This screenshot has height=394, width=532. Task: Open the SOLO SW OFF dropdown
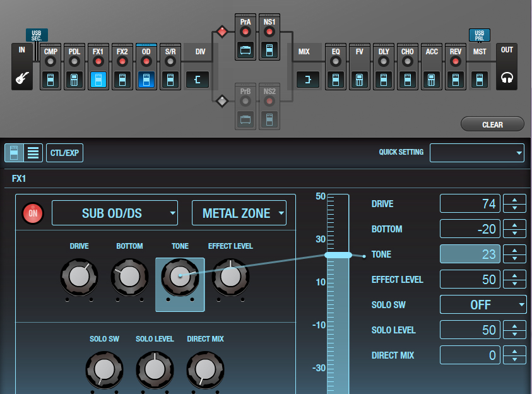[483, 305]
